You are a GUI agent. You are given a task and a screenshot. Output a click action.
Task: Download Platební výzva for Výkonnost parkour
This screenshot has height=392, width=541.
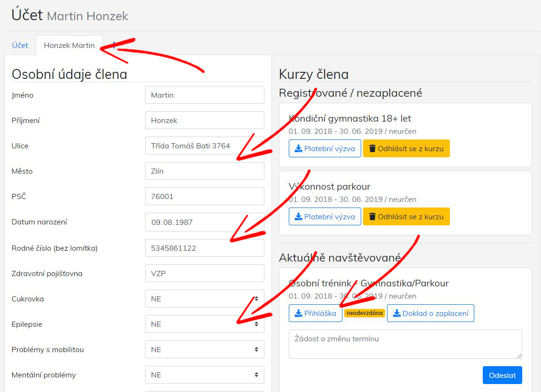click(x=325, y=217)
